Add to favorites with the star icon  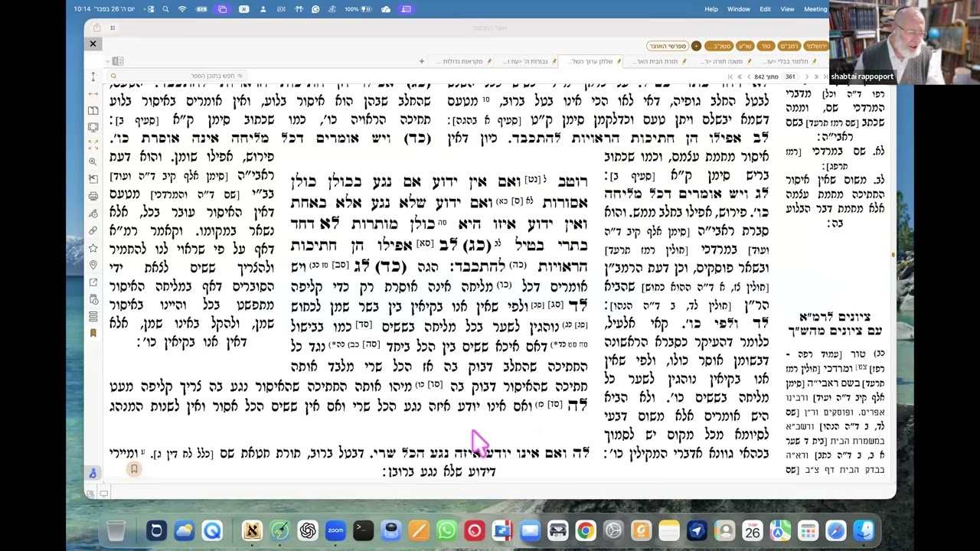click(x=93, y=247)
